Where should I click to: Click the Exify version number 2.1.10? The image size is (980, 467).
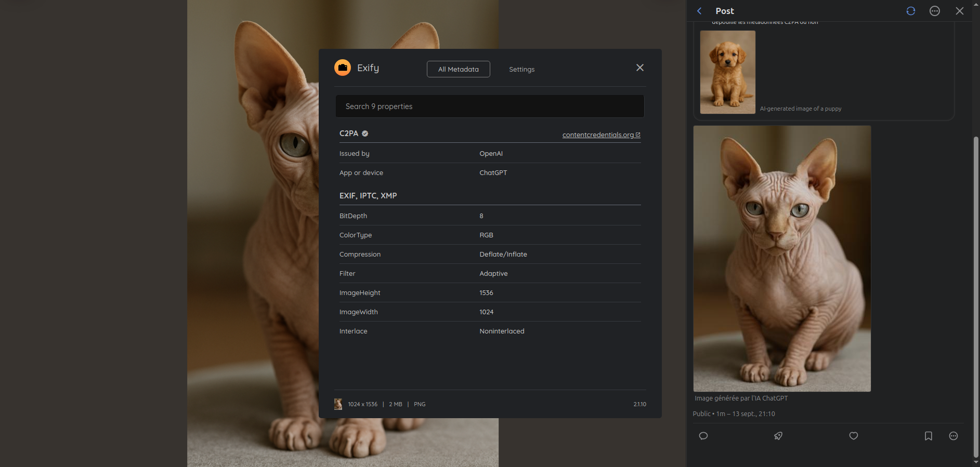[640, 404]
